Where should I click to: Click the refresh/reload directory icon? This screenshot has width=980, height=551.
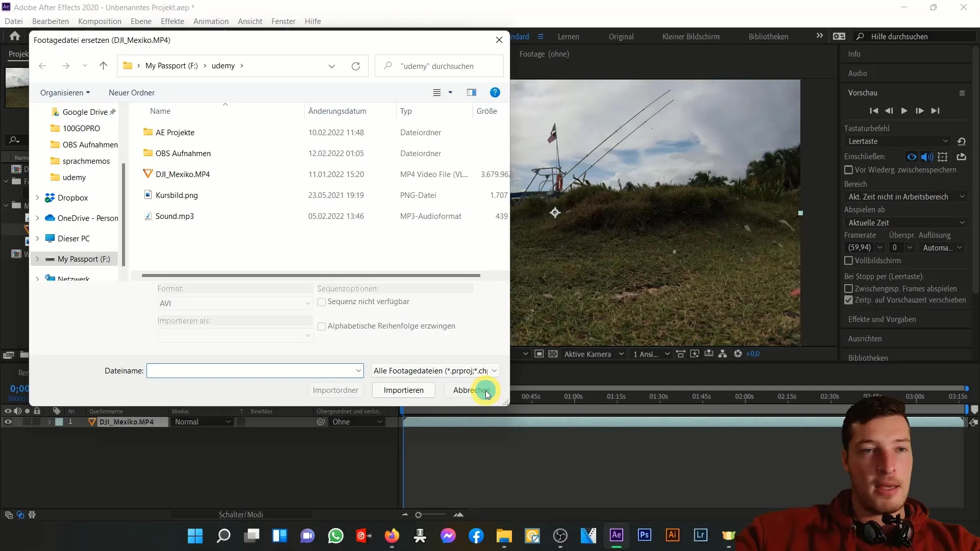(x=356, y=66)
